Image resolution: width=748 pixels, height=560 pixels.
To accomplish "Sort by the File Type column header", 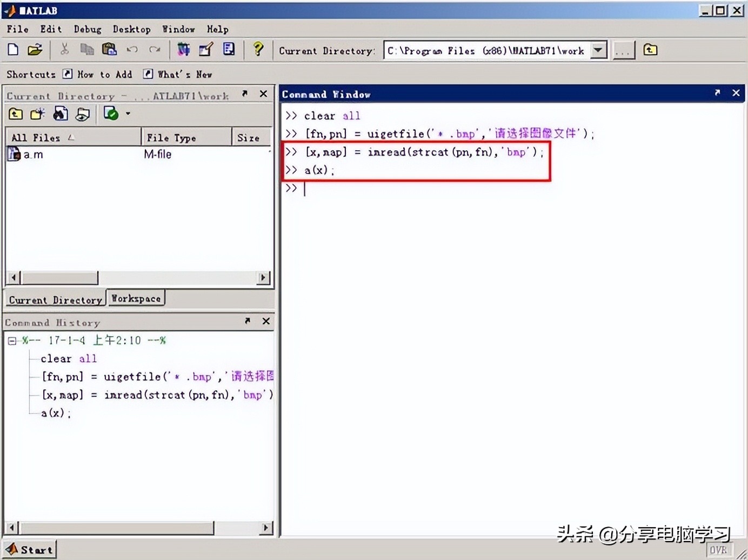I will coord(186,137).
